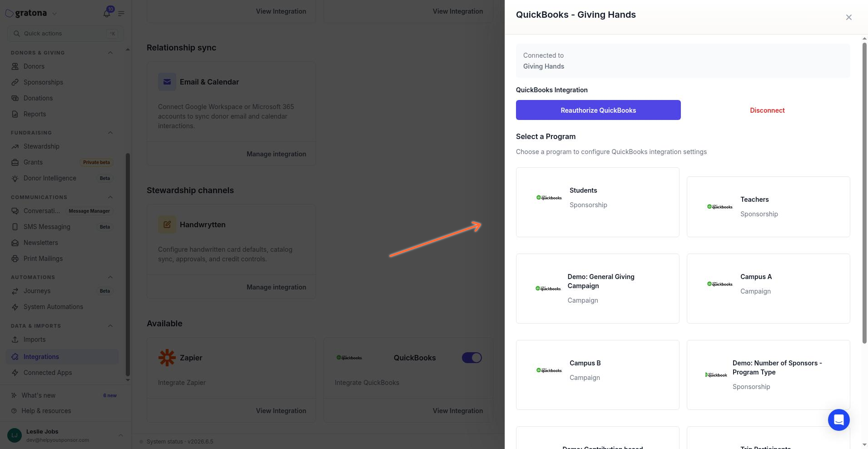Click the Print Mailings printer icon
The image size is (868, 449).
tap(15, 259)
